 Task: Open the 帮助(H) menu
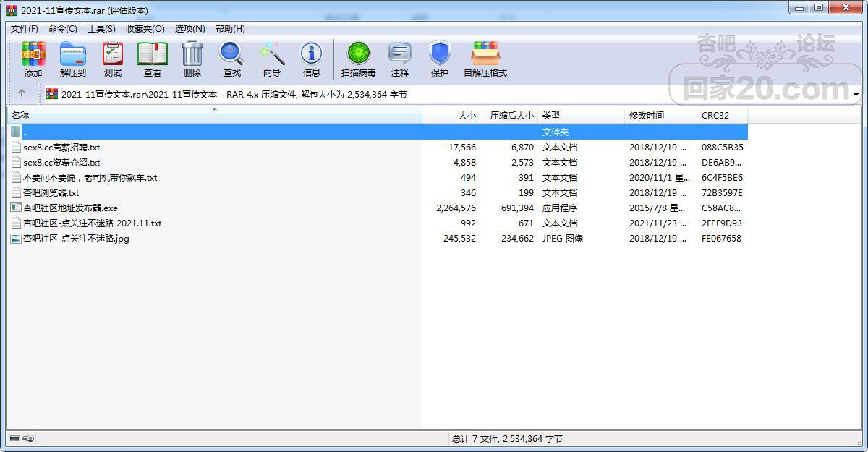[230, 29]
